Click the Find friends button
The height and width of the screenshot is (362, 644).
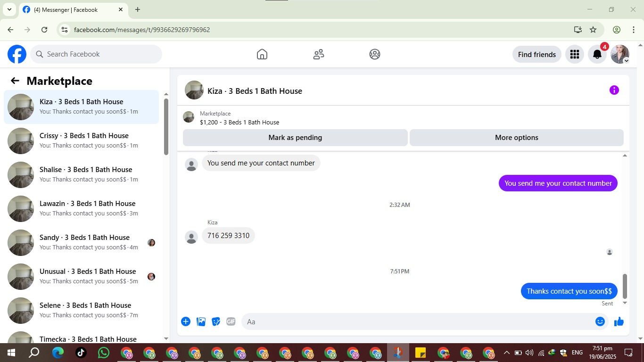537,54
